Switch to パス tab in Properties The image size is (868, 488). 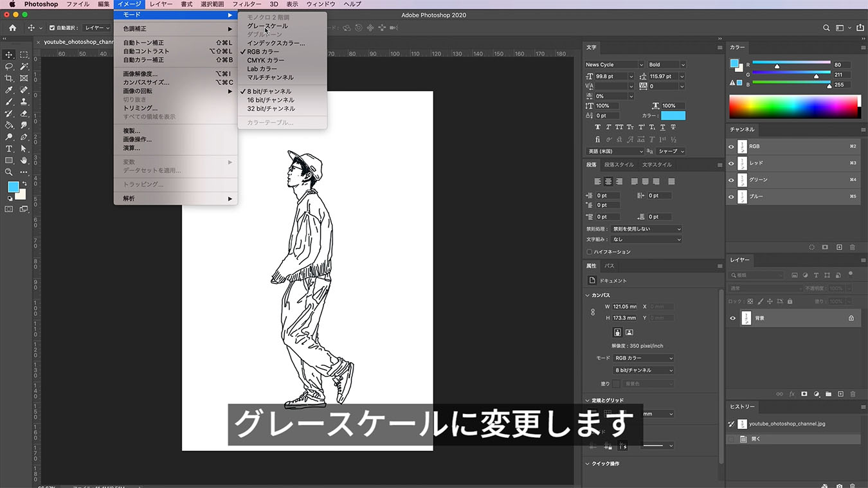(609, 266)
